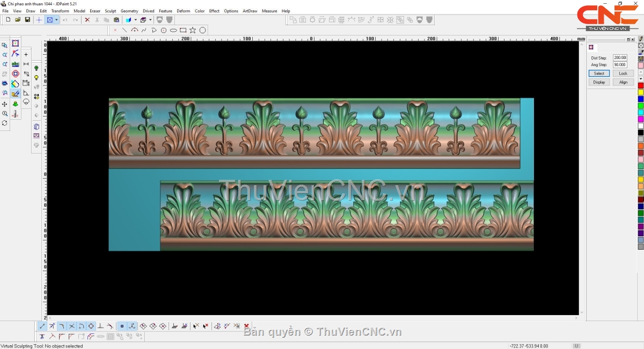Pick the yellow color swatch

641,92
